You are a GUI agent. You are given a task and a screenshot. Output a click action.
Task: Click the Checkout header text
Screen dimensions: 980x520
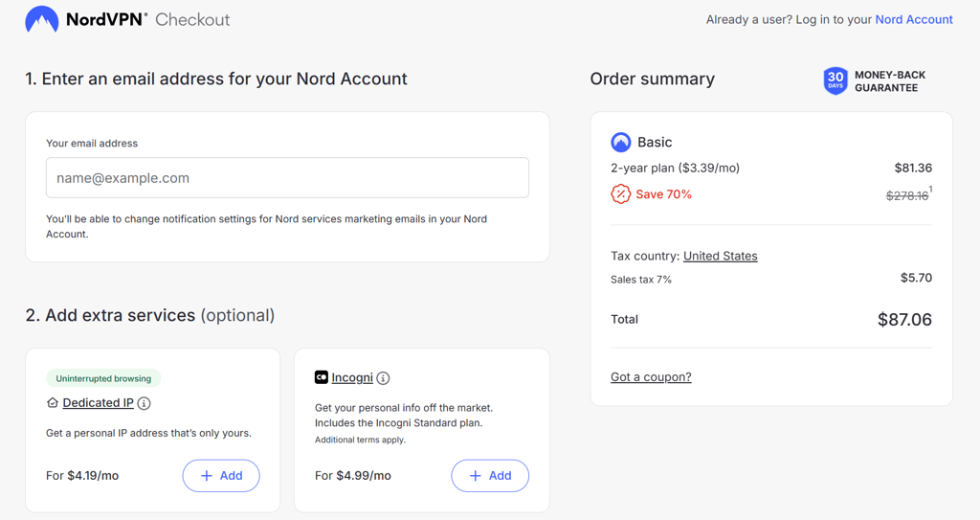(x=192, y=19)
